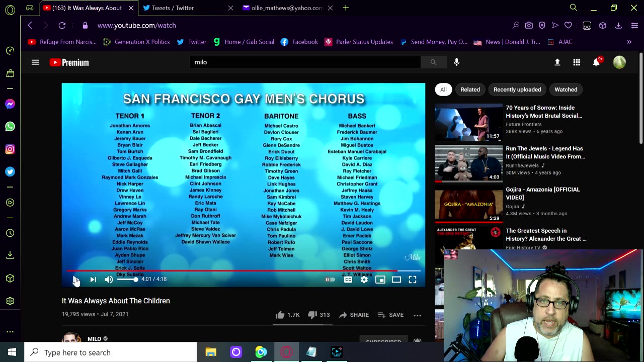The width and height of the screenshot is (644, 362).
Task: Open the Opera snapshot camera icon
Action: pyautogui.click(x=529, y=25)
